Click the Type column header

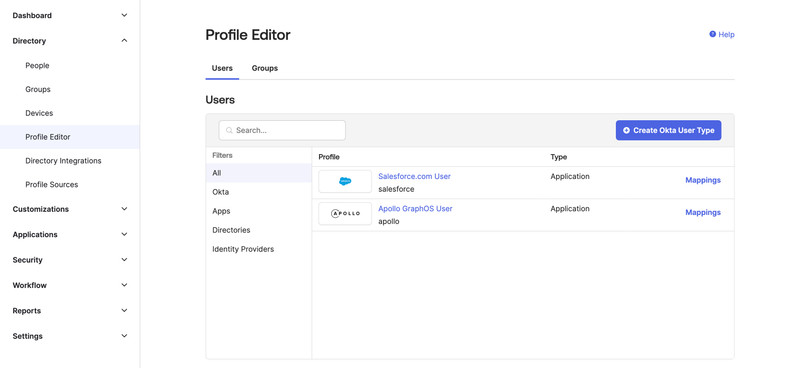coord(559,157)
